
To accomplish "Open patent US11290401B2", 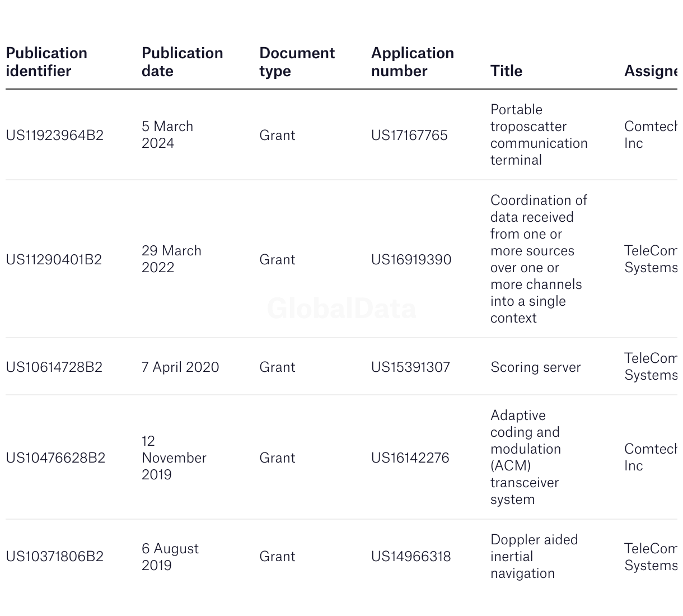I will 54,260.
